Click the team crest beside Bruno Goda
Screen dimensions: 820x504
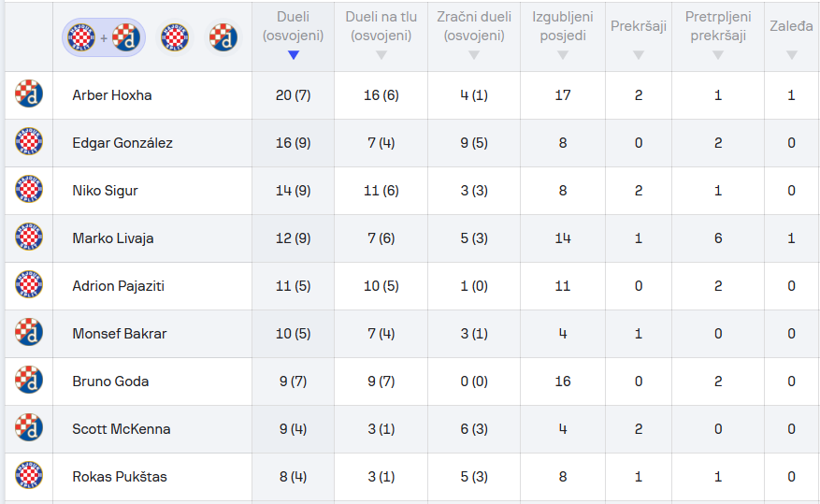coord(29,381)
